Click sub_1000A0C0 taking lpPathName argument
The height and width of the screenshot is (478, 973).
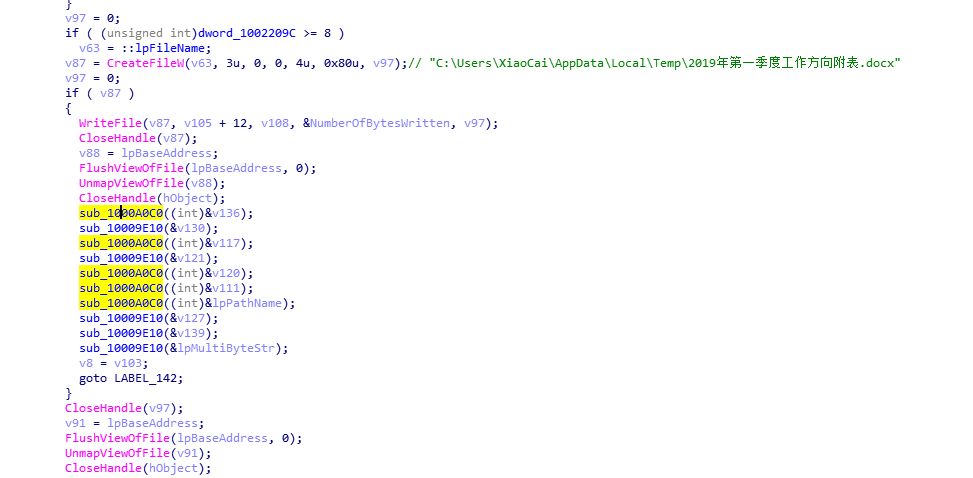(x=121, y=303)
